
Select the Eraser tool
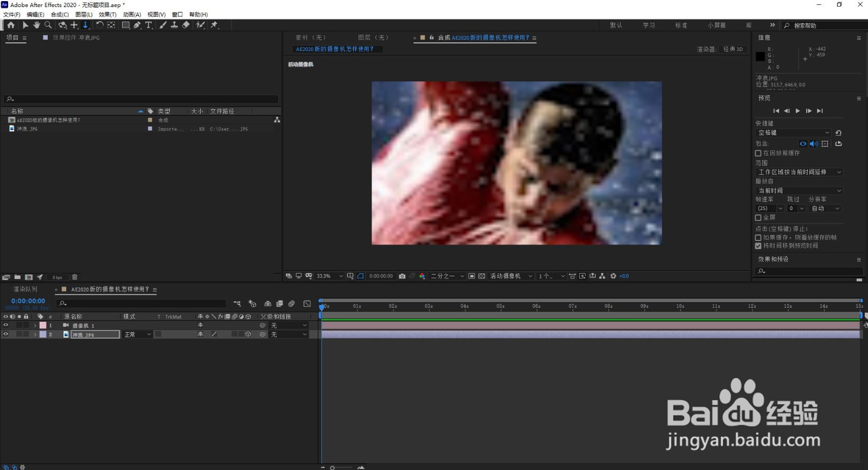pos(186,25)
